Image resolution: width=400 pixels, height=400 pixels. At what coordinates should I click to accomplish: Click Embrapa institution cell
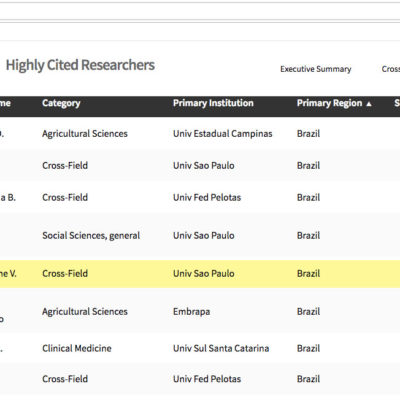pyautogui.click(x=191, y=312)
